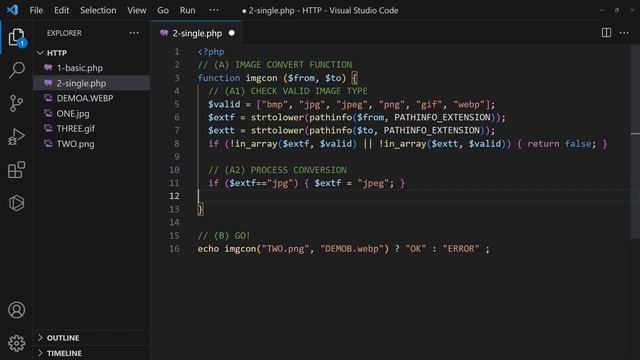Image resolution: width=640 pixels, height=360 pixels.
Task: Select 2-single.php in the file tree
Action: point(81,83)
